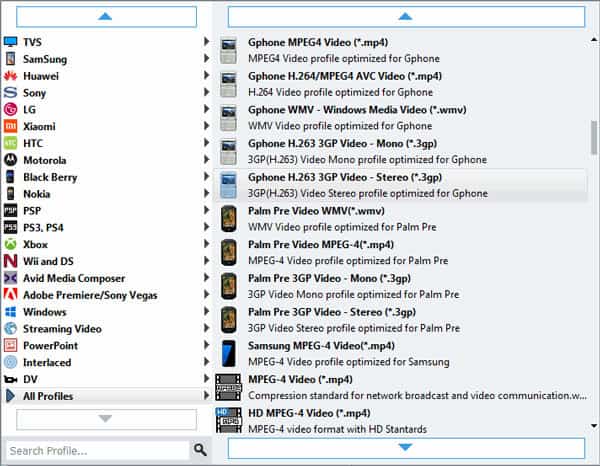Click the Streaming Video globe icon
This screenshot has height=466, width=600.
click(x=10, y=328)
